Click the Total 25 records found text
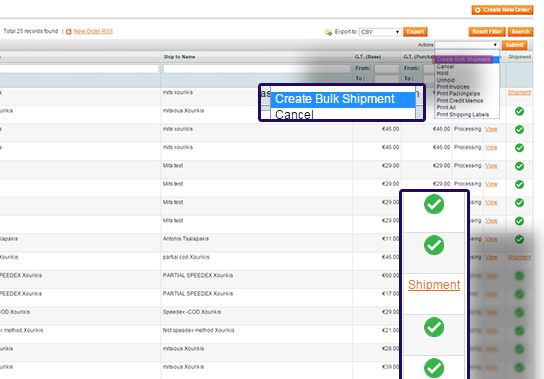 coord(31,31)
